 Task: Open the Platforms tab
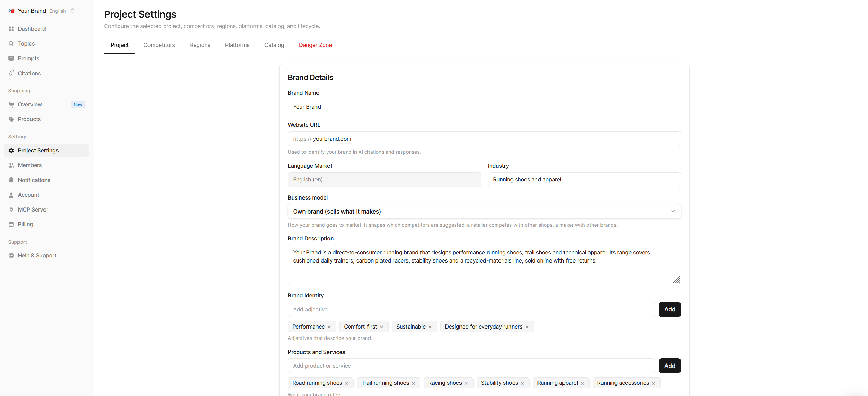pyautogui.click(x=237, y=45)
